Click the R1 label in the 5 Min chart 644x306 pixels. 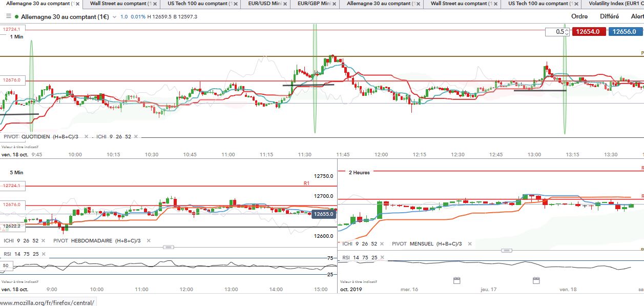[x=306, y=182]
